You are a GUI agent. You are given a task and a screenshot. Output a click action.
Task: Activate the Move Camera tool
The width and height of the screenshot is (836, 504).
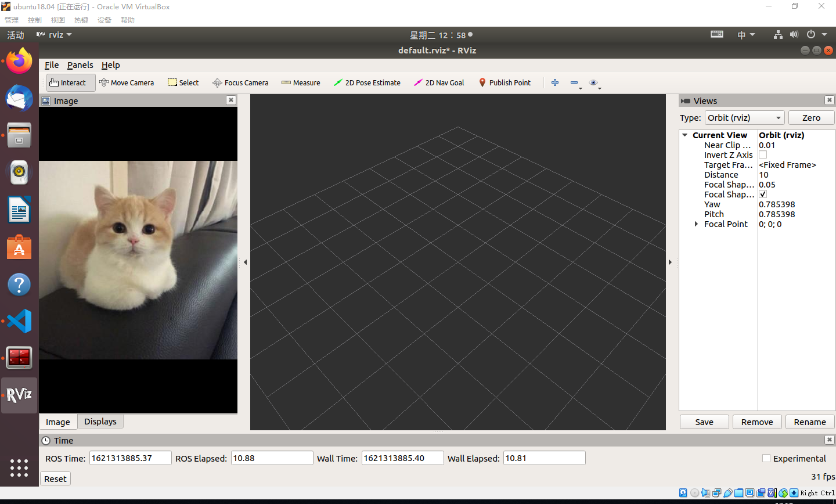(x=127, y=82)
